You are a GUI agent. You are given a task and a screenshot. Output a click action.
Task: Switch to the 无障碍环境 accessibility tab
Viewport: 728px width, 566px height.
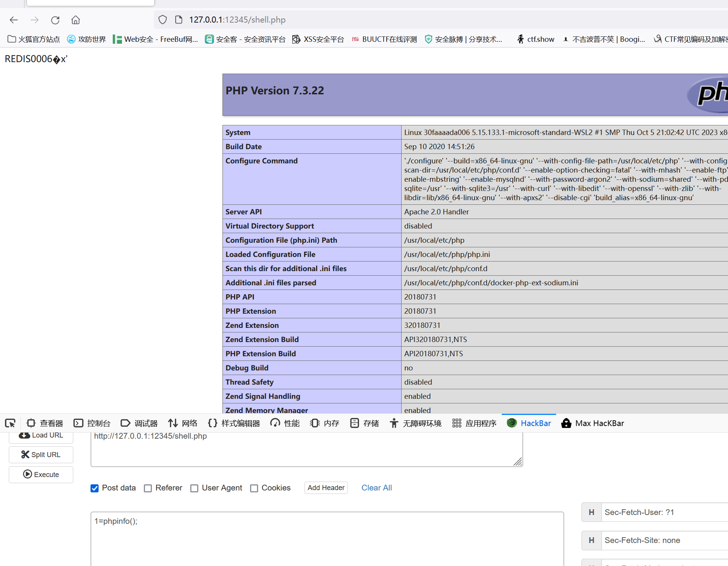click(416, 423)
